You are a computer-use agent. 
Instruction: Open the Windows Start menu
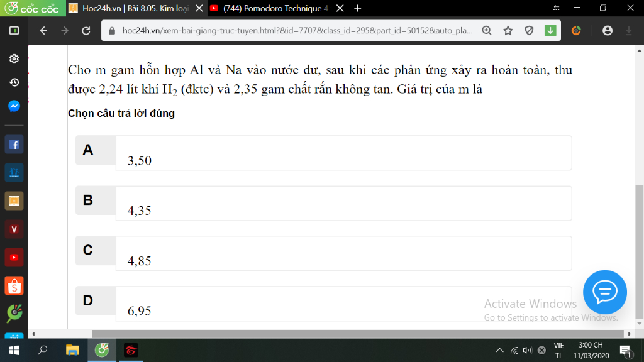[x=14, y=351]
